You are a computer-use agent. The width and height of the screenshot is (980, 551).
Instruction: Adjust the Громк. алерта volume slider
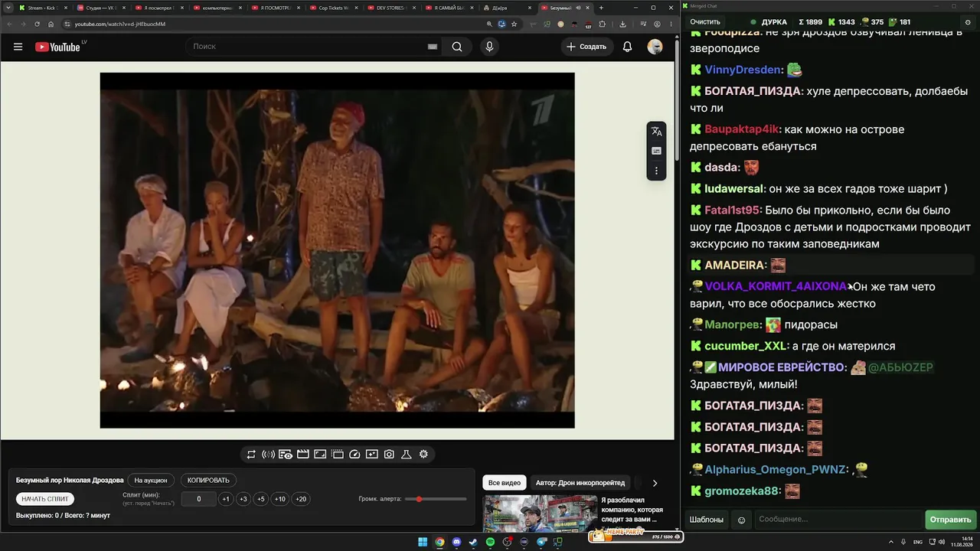436,499
